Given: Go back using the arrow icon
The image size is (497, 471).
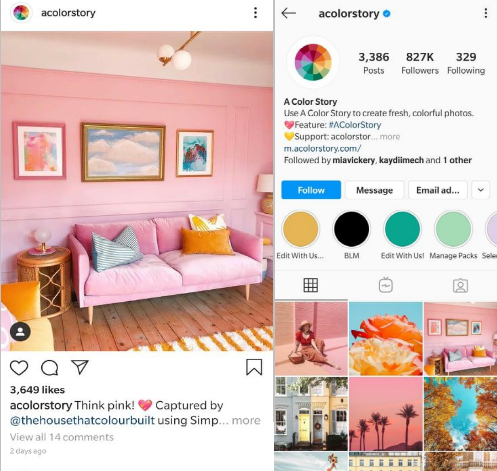Looking at the screenshot, I should [x=289, y=13].
